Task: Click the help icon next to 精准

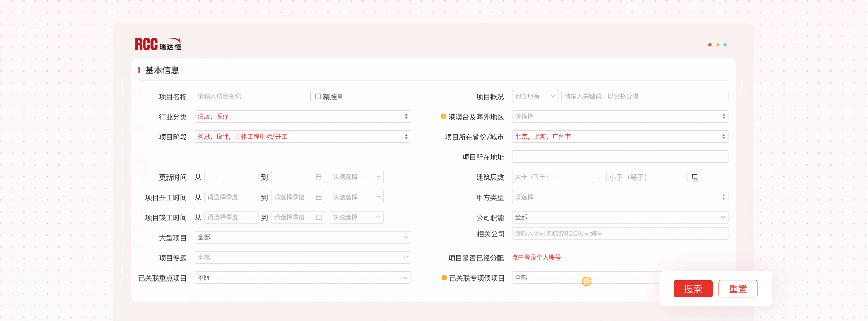Action: (340, 96)
